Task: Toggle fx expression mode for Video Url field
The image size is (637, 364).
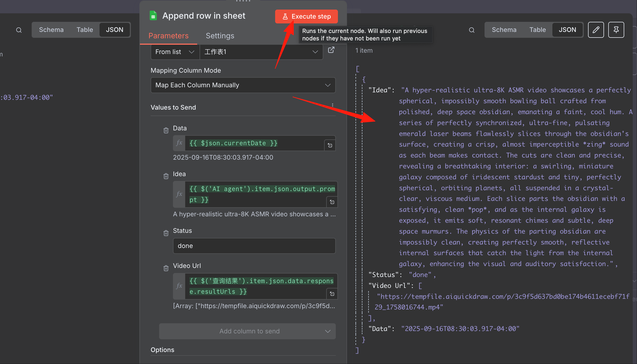Action: [179, 286]
